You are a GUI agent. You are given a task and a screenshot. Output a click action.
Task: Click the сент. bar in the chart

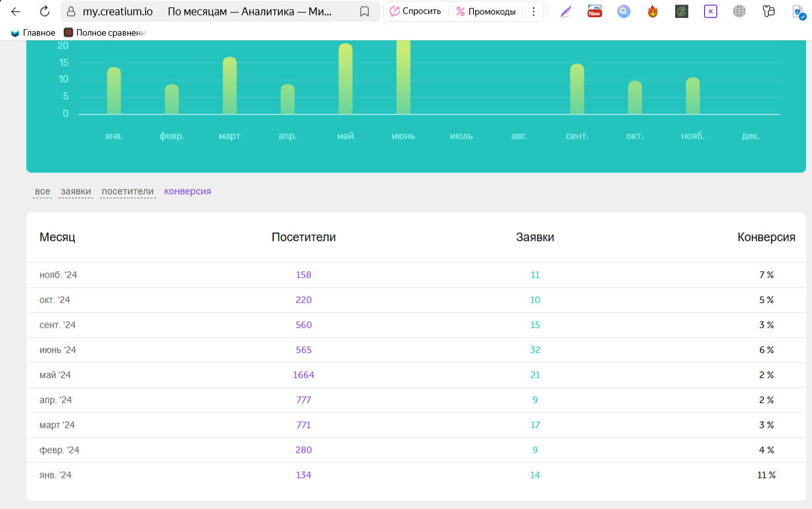pos(577,89)
